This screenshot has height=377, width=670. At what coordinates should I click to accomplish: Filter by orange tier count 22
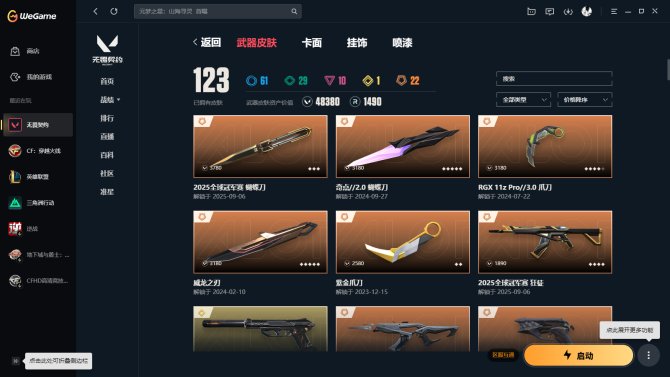(408, 80)
